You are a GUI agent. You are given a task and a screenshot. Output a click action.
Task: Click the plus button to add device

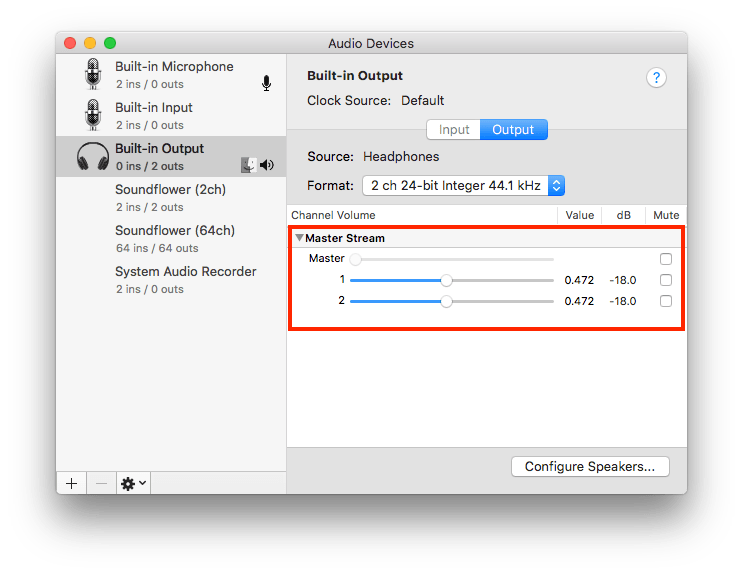tap(72, 482)
